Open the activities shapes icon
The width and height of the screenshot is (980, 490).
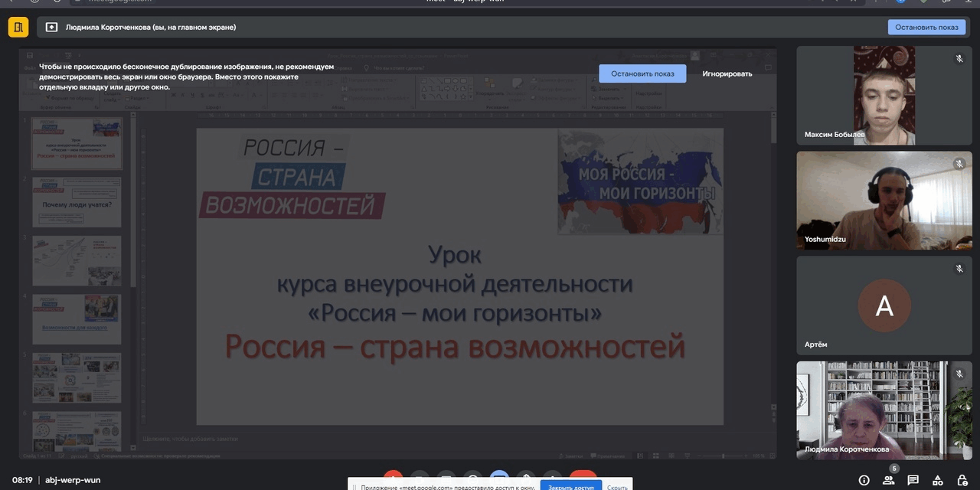938,480
